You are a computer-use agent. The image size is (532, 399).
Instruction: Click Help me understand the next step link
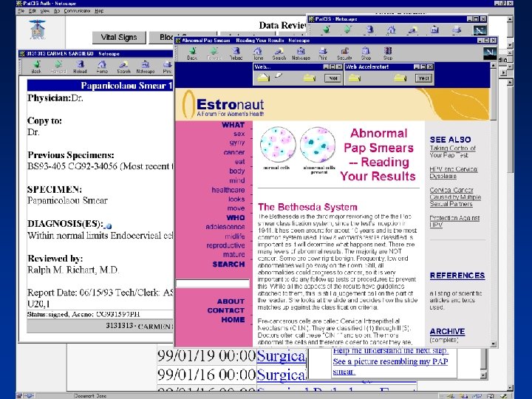coord(390,350)
